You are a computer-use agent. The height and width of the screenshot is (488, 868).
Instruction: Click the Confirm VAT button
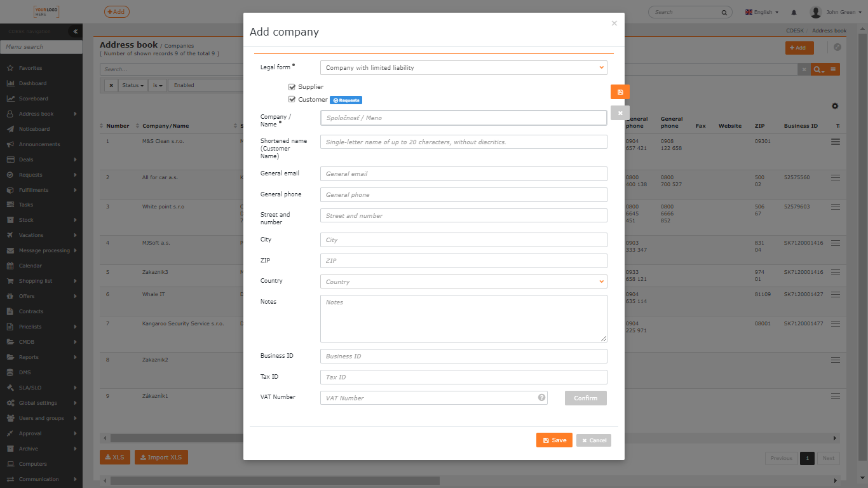(x=586, y=398)
